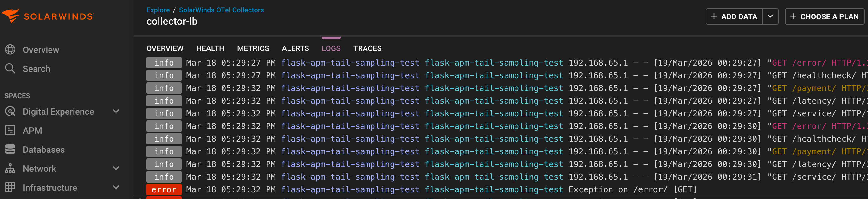The height and width of the screenshot is (199, 868).
Task: Click the Infrastructure grid icon
Action: click(x=10, y=187)
